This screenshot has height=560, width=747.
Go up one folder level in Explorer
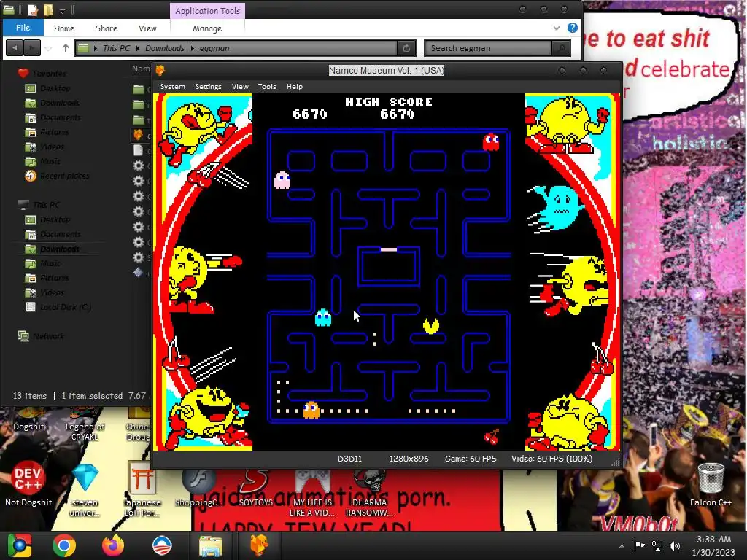coord(65,48)
